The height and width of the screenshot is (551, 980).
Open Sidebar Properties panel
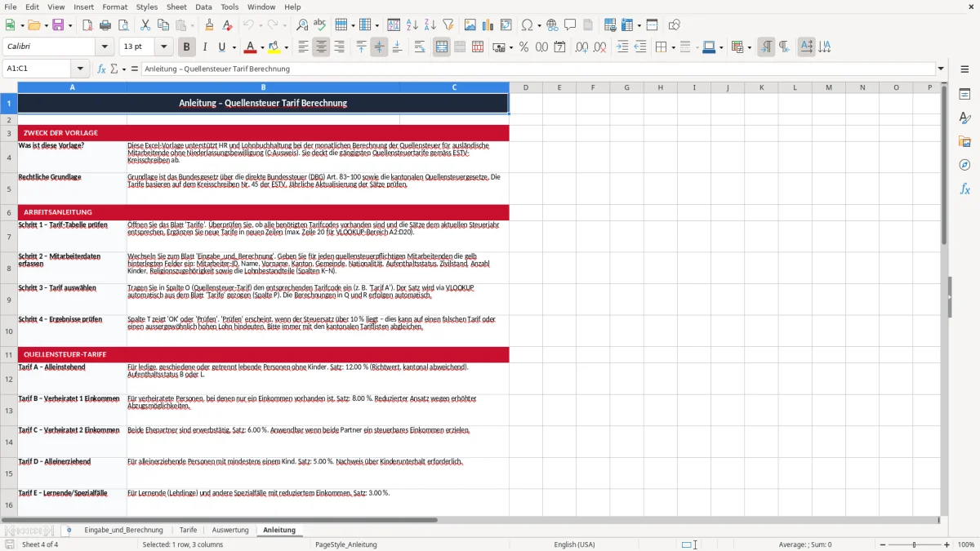964,94
